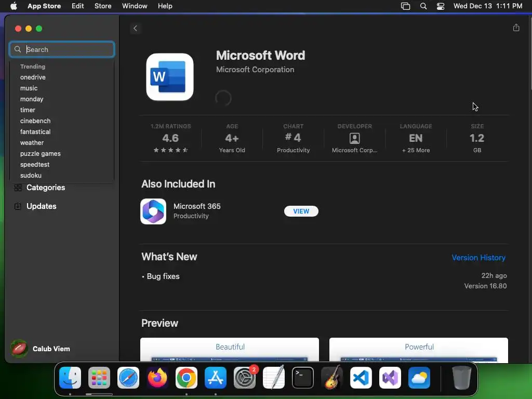532x399 pixels.
Task: Select trending search 'cinebench'
Action: coord(35,121)
